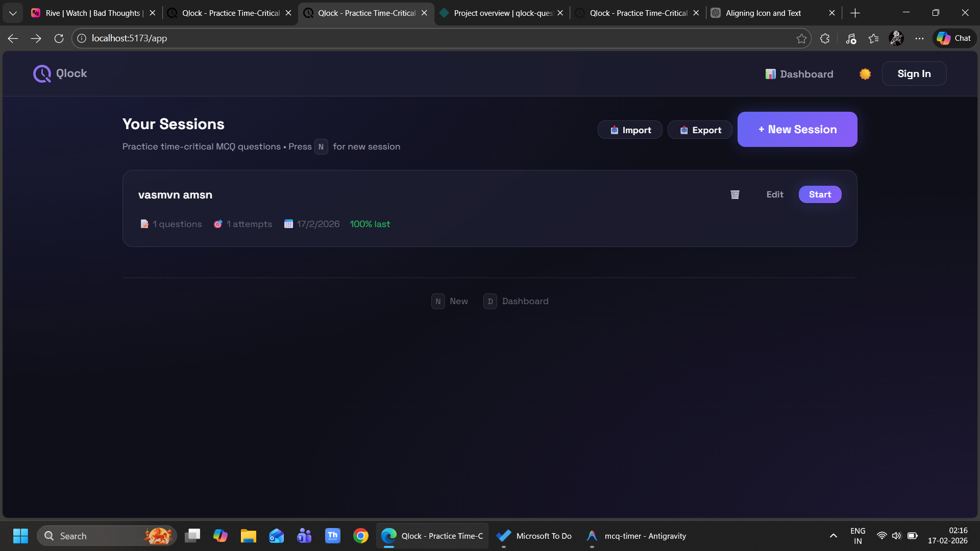This screenshot has height=551, width=980.
Task: Start the vasmvn amsn session
Action: pyautogui.click(x=820, y=194)
